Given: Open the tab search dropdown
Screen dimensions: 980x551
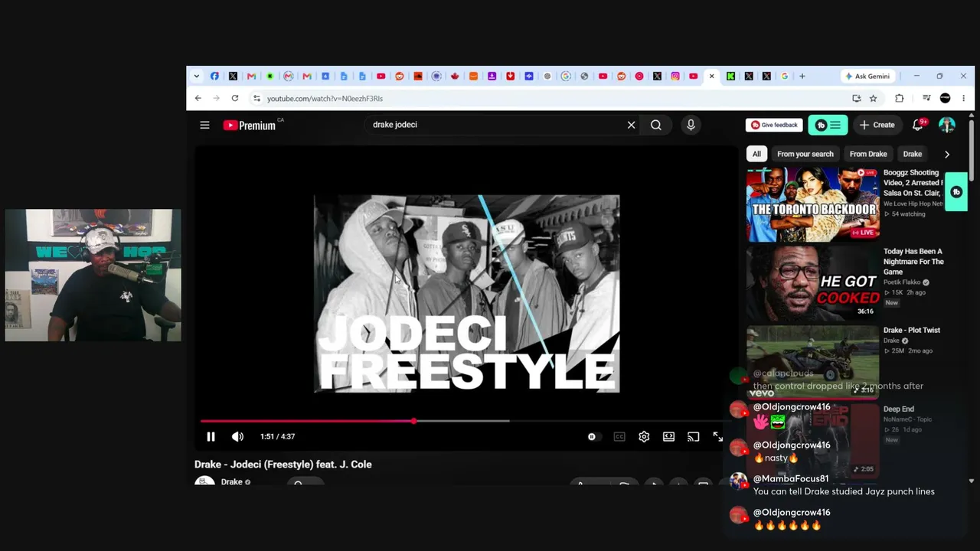Looking at the screenshot, I should point(197,76).
